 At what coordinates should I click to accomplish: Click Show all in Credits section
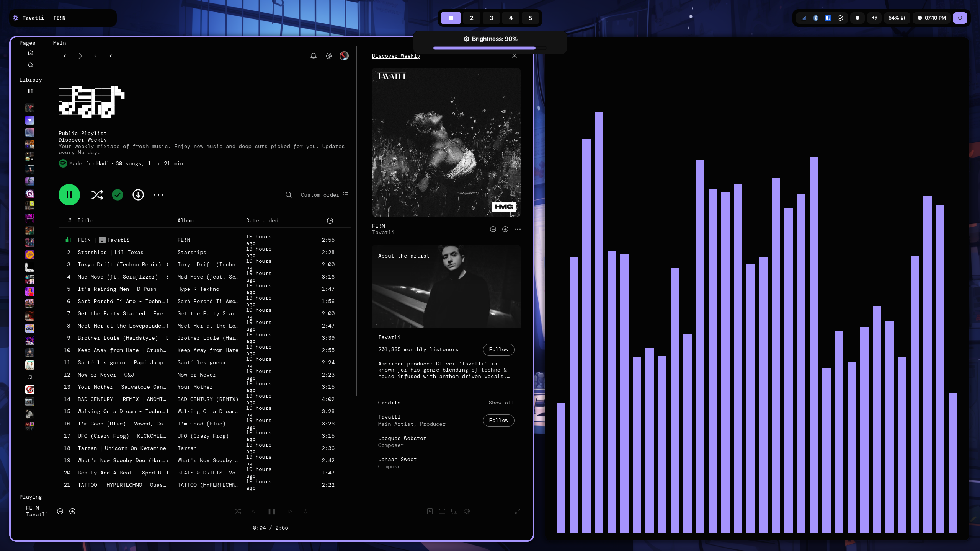(501, 403)
